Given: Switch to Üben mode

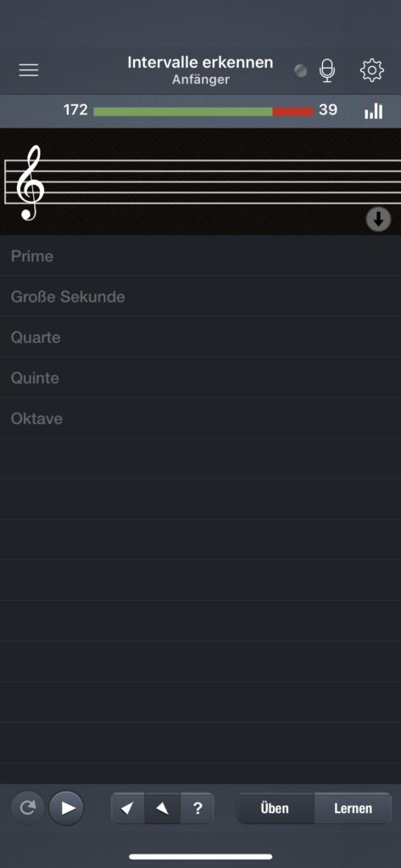Looking at the screenshot, I should coord(276,808).
